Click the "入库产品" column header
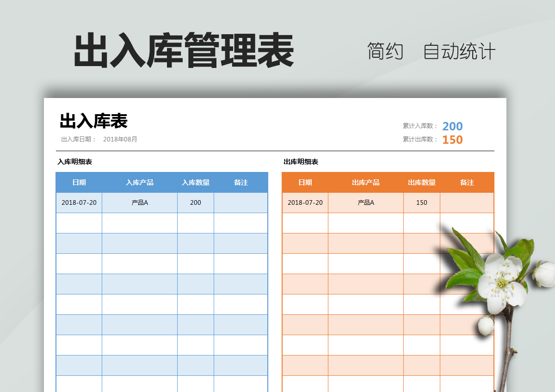This screenshot has width=555, height=392. pos(140,183)
